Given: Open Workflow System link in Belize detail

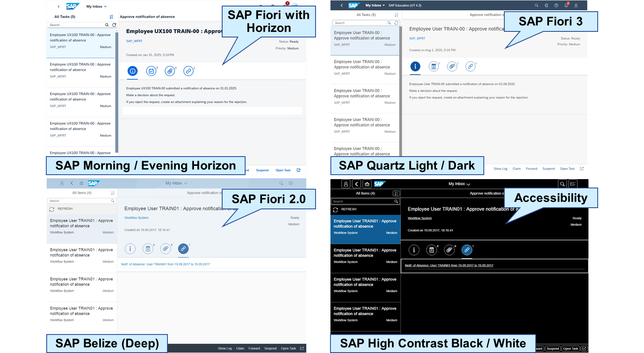Looking at the screenshot, I should (x=136, y=218).
